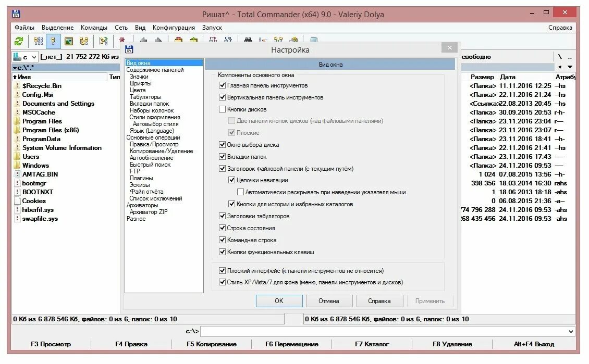Click the F3 Просмотр button
Screen dimensions: 589x364
[x=51, y=344]
